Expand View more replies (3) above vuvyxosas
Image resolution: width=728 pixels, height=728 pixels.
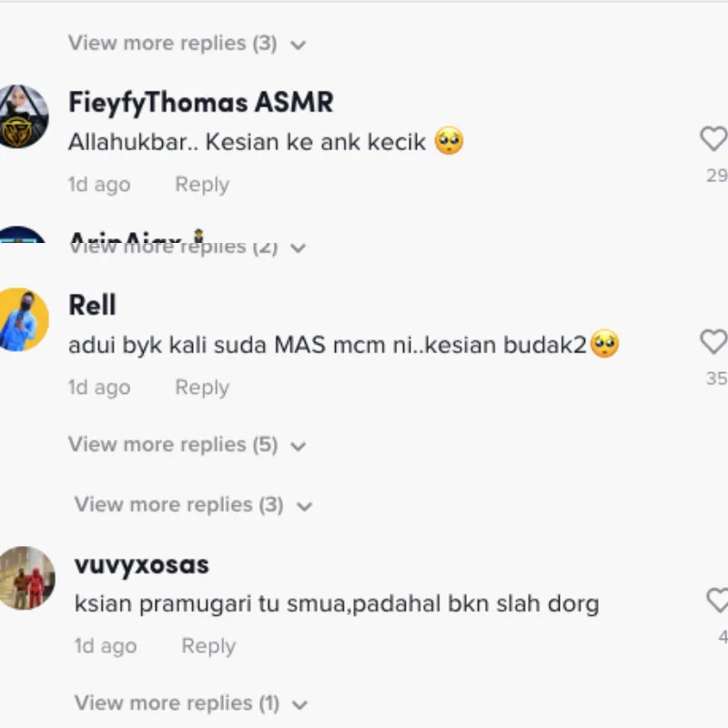(193, 505)
